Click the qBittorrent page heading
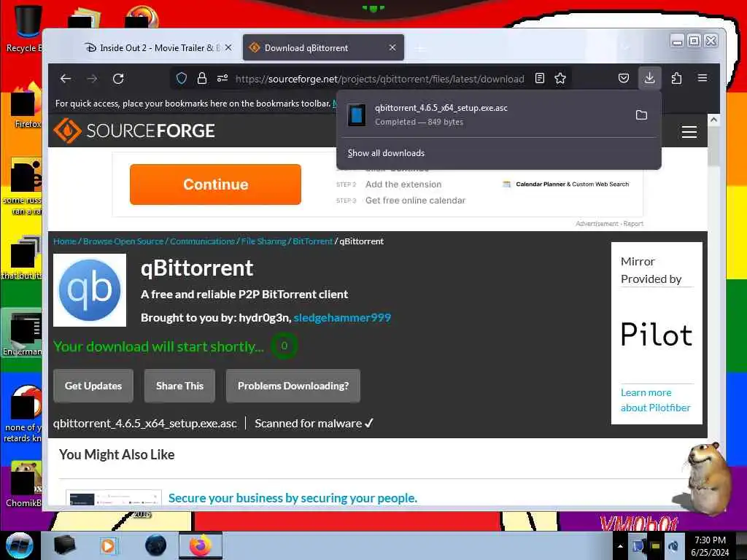This screenshot has width=747, height=560. pyautogui.click(x=197, y=268)
